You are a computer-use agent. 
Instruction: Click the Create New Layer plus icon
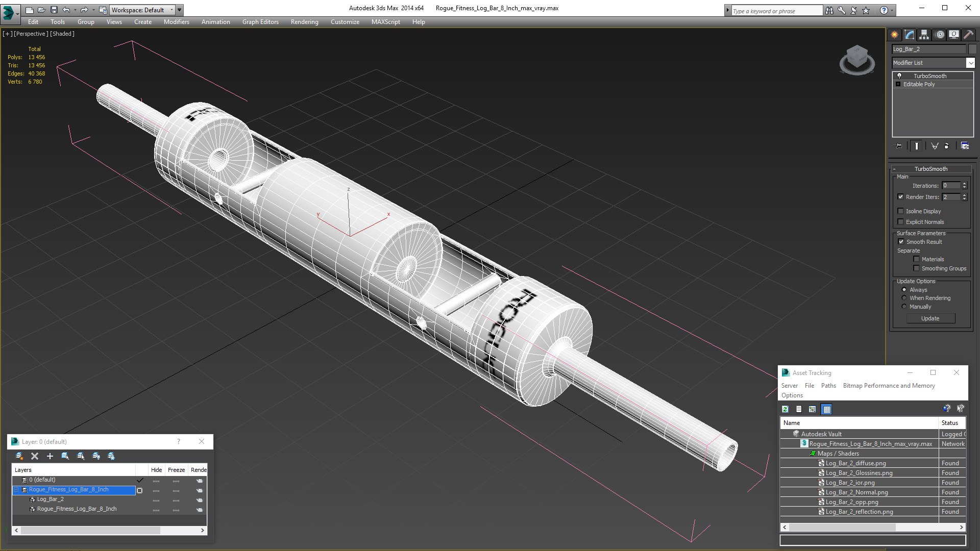tap(50, 456)
